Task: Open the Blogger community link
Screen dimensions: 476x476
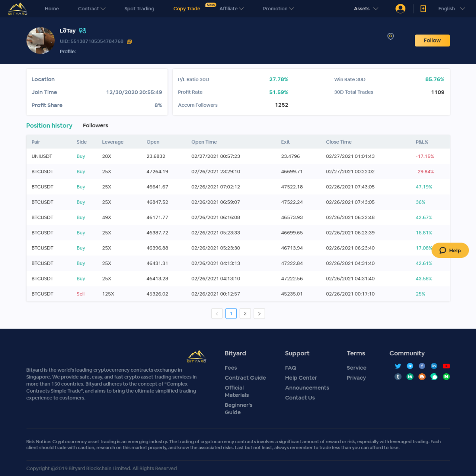Action: 422,376
